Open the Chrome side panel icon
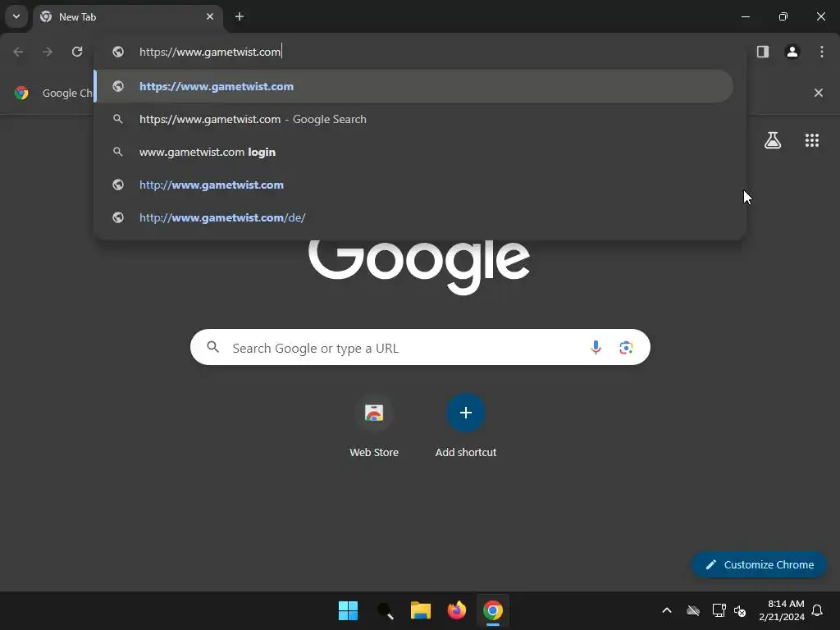The height and width of the screenshot is (630, 840). tap(763, 52)
